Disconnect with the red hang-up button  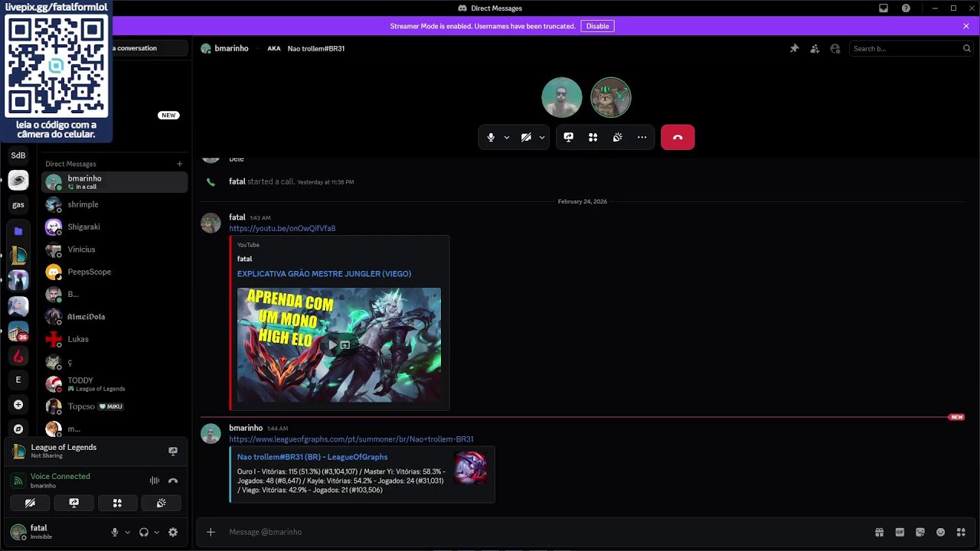(x=678, y=137)
